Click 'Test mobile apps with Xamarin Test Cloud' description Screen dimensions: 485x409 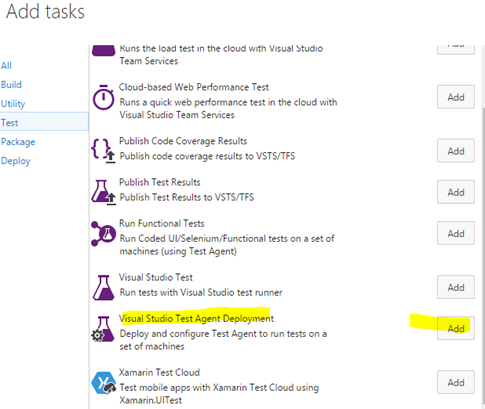click(219, 394)
